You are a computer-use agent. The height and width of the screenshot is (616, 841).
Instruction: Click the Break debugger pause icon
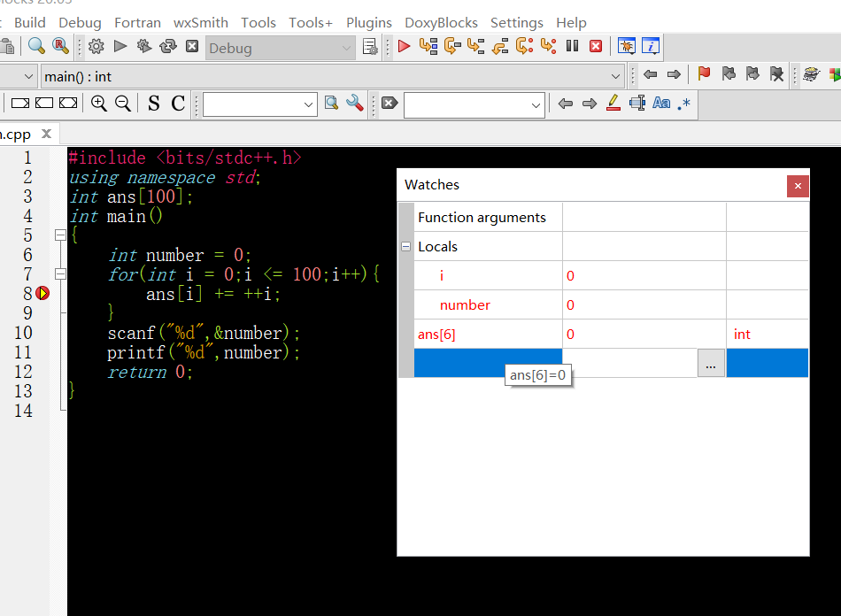point(572,47)
